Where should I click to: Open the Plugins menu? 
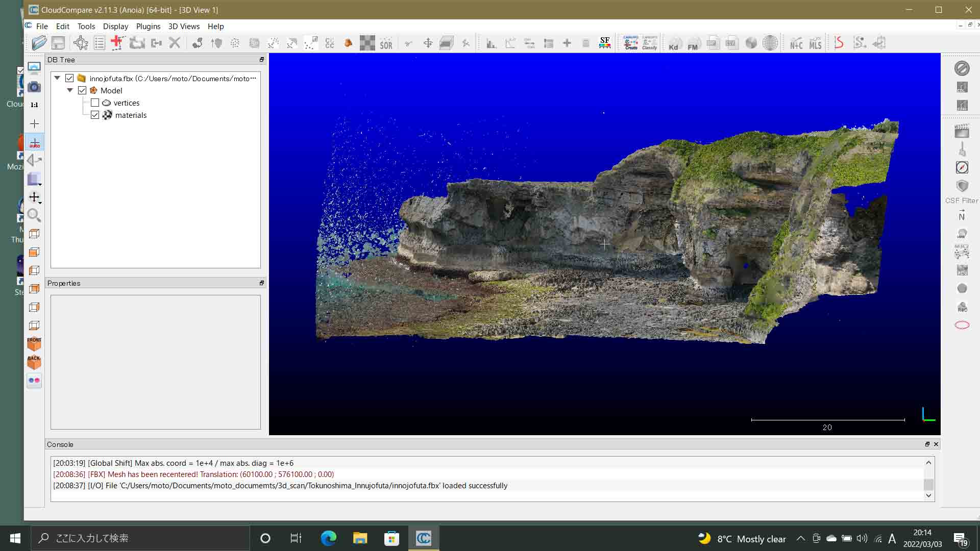tap(148, 27)
